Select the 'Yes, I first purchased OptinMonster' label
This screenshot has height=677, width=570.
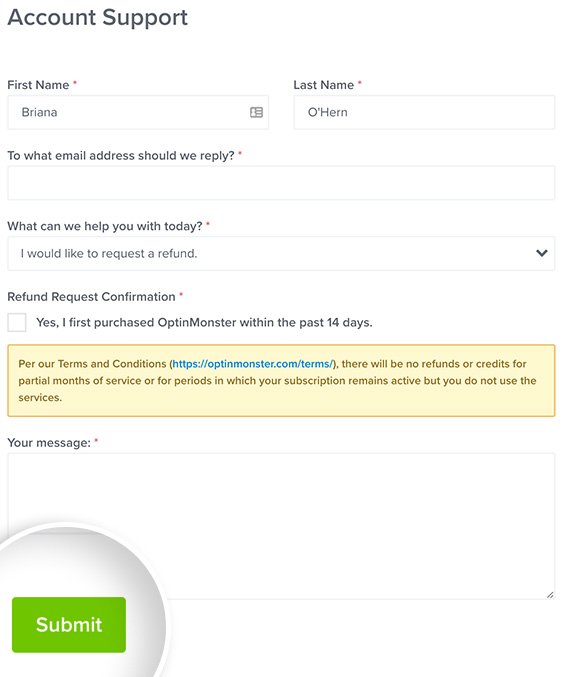tap(204, 323)
